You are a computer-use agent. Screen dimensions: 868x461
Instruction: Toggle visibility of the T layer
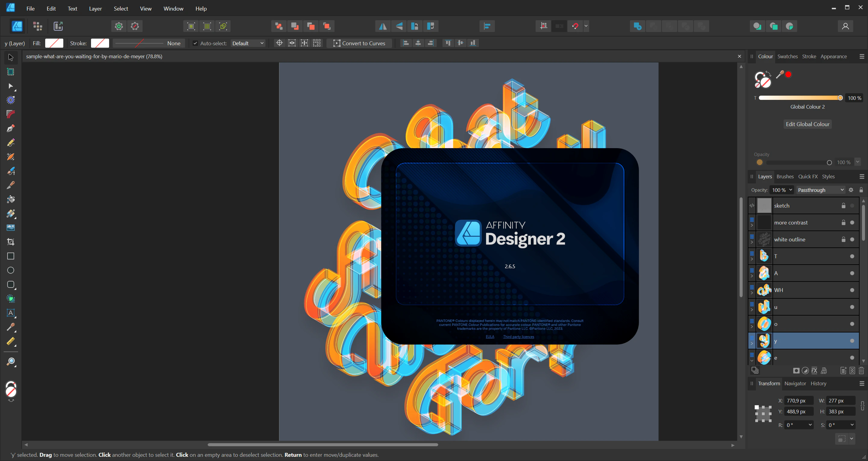coord(852,256)
